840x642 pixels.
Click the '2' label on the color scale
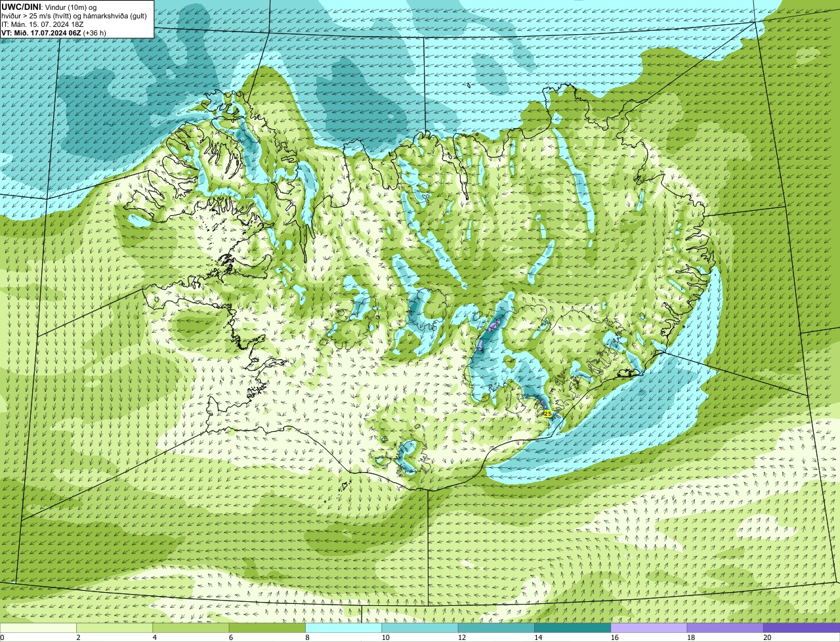(x=78, y=637)
